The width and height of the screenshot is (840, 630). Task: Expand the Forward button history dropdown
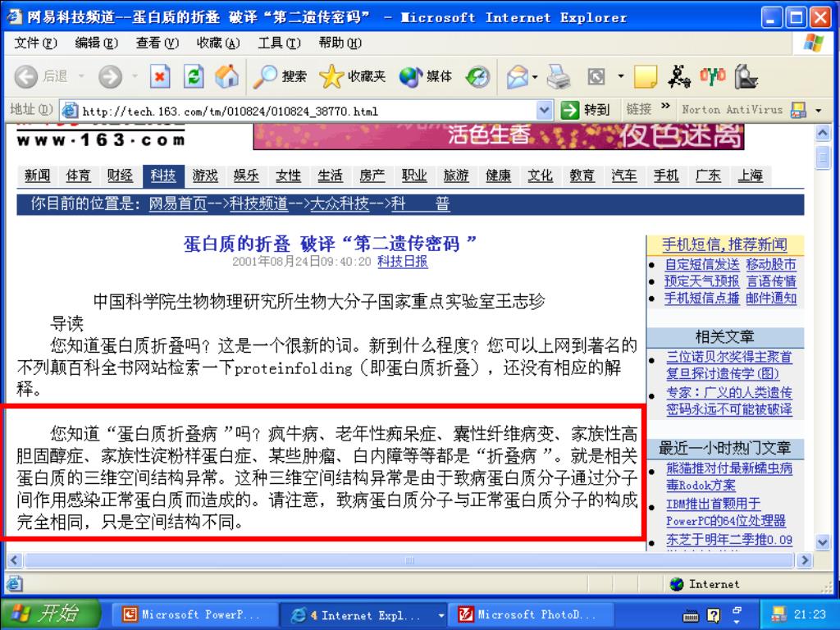135,76
